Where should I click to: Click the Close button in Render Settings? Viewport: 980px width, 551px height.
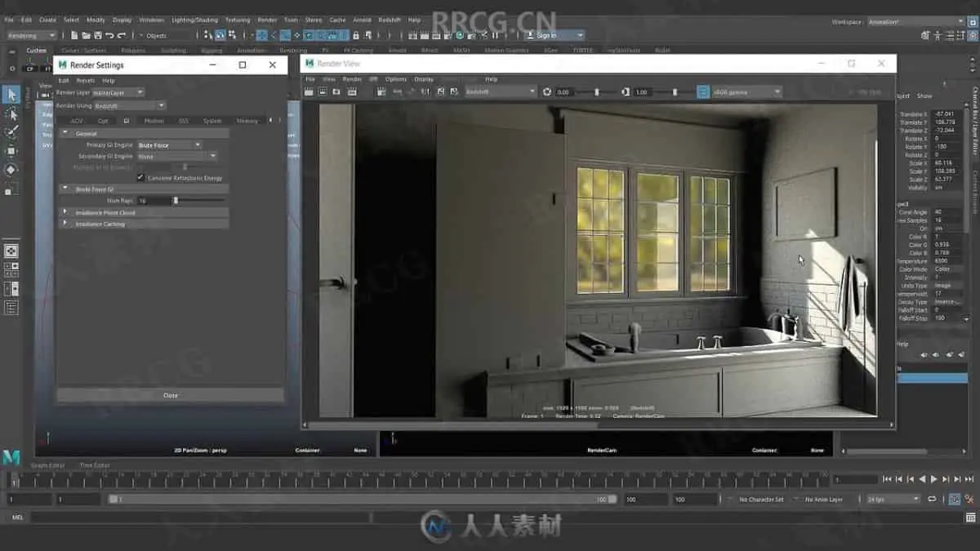[170, 395]
